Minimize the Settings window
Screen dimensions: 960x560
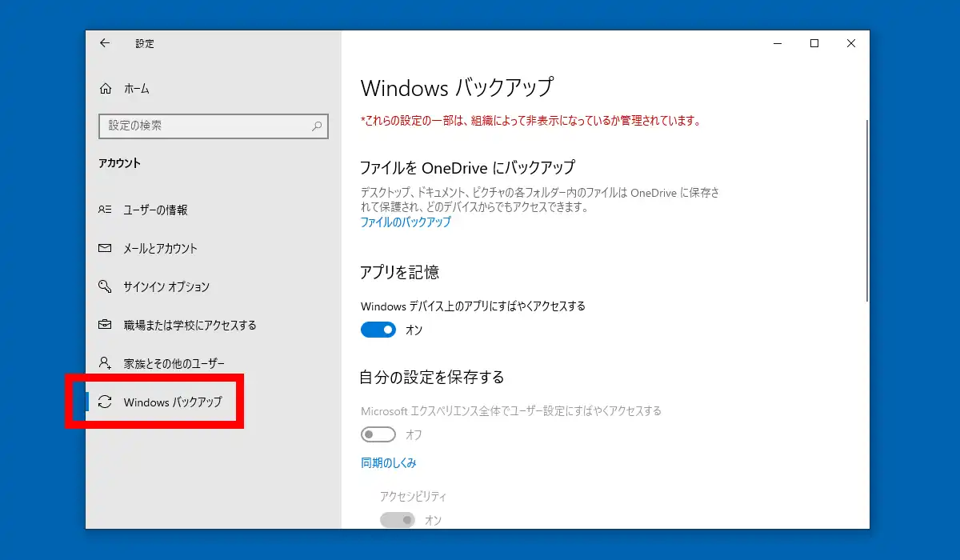tap(778, 44)
